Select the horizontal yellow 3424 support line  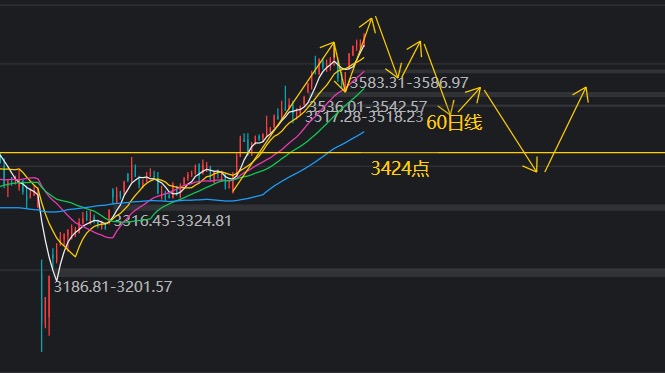point(332,153)
